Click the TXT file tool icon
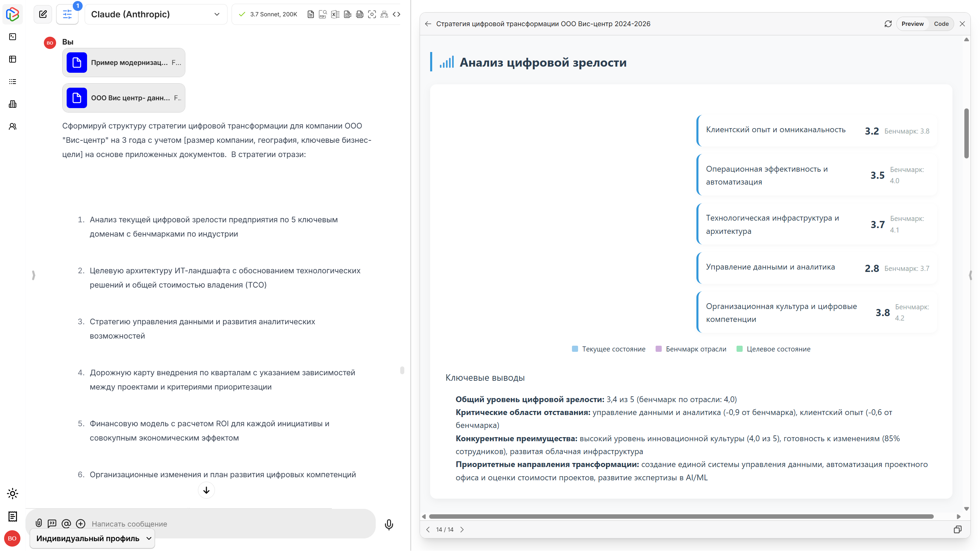 click(347, 15)
